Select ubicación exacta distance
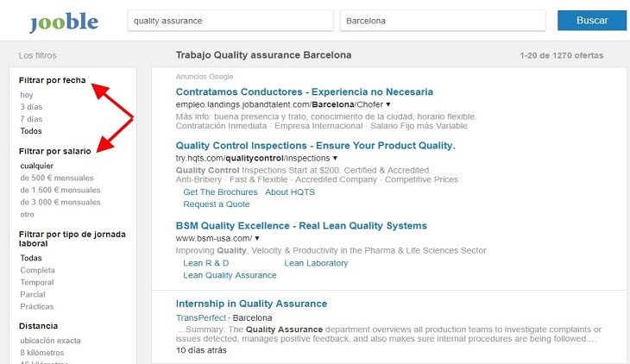Screen dimensions: 630x364 [50, 341]
